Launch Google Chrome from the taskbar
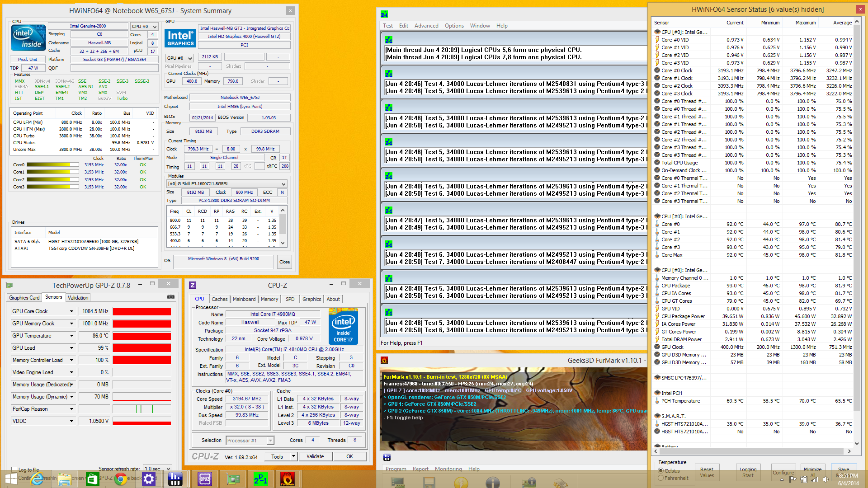The width and height of the screenshot is (868, 488). [x=121, y=479]
